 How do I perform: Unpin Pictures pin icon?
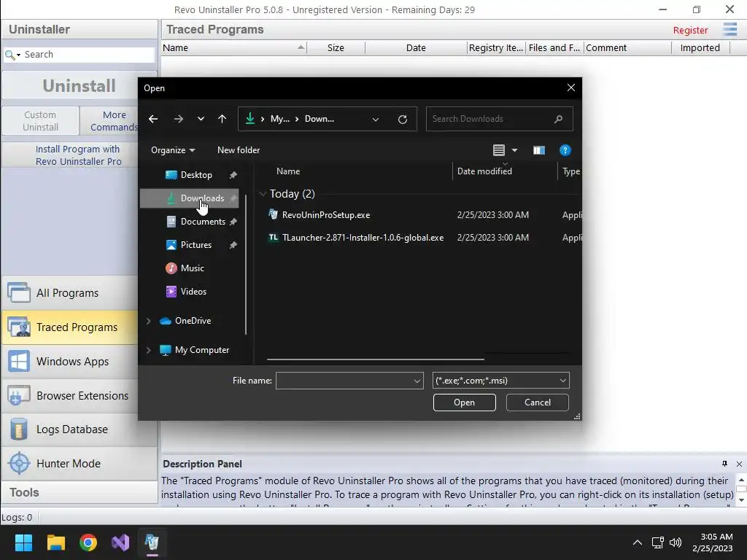click(x=233, y=245)
